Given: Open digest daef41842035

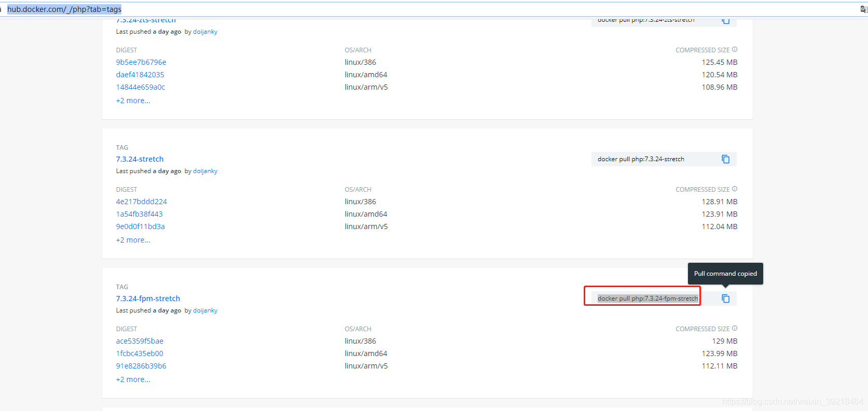Looking at the screenshot, I should [x=140, y=75].
